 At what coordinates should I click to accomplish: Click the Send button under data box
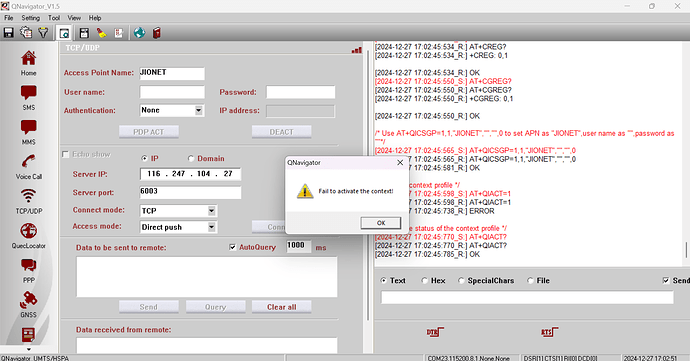tap(149, 307)
